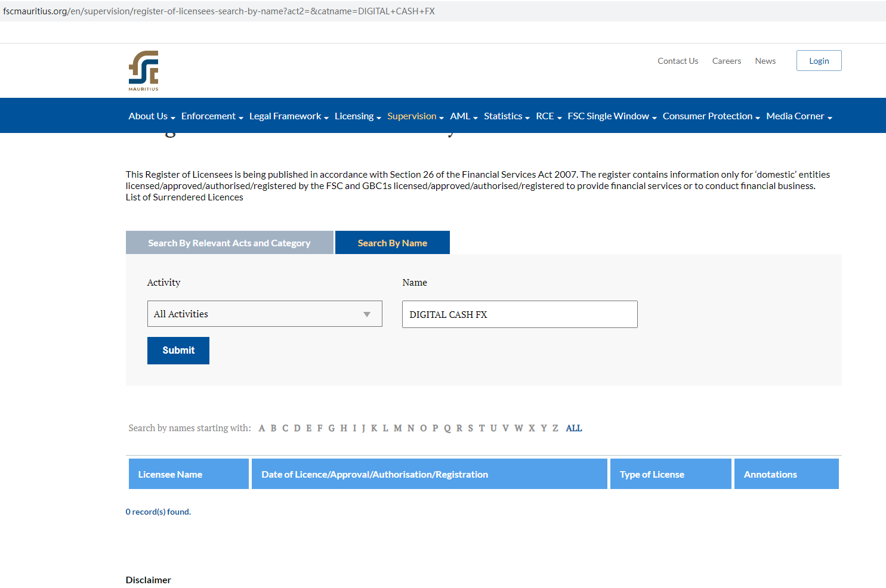Switch to Search By Relevant Acts and Category tab
Viewport: 886px width, 588px height.
coord(229,243)
